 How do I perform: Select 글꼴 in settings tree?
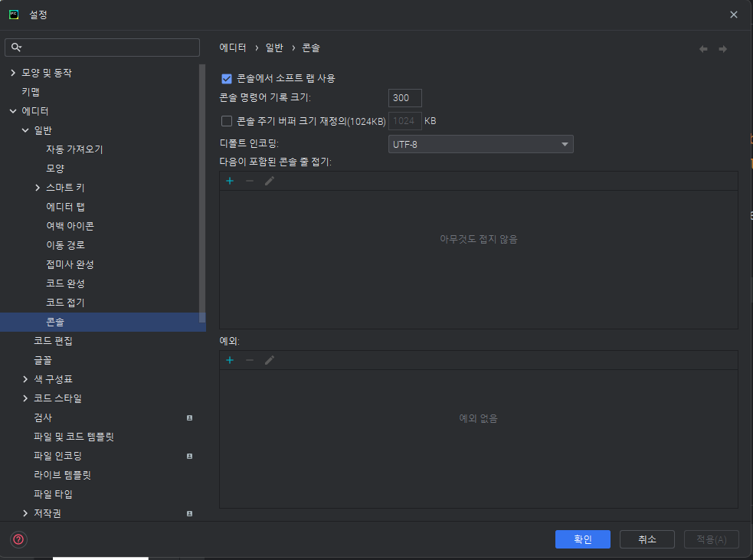coord(43,360)
